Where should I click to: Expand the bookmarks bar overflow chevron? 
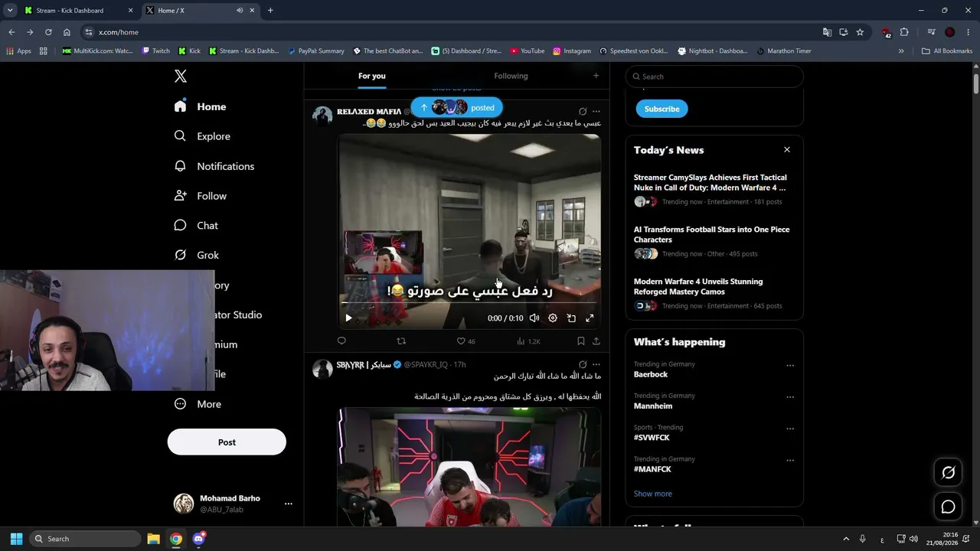click(901, 51)
